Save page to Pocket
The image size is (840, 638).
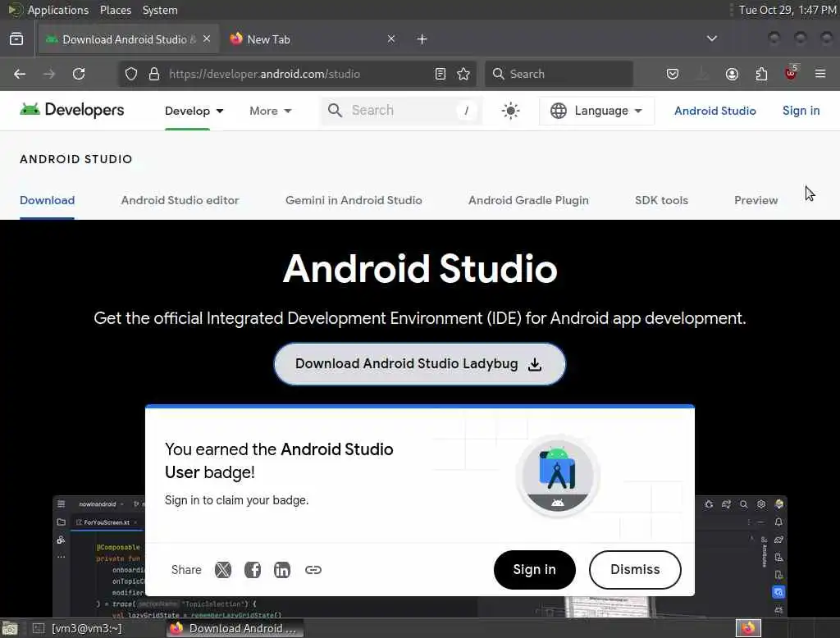tap(673, 74)
